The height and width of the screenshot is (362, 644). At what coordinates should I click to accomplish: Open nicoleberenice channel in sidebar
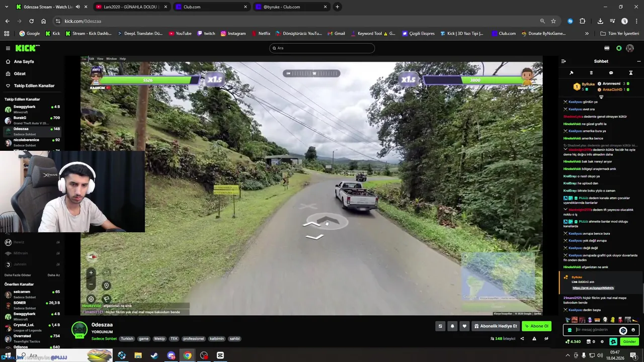coord(31,142)
